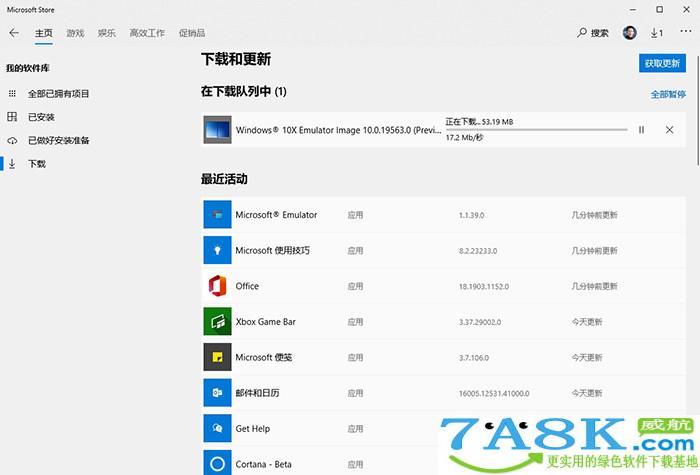
Task: Click the Microsoft 使用技巧 app icon
Action: (217, 250)
